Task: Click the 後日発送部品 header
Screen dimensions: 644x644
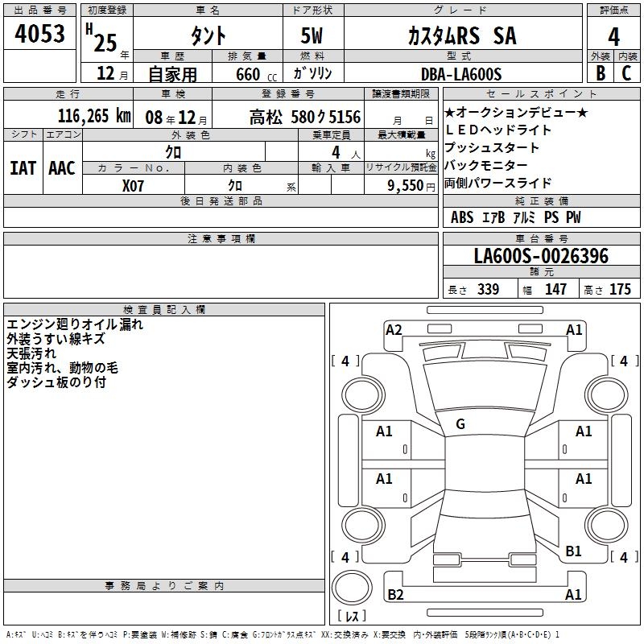Action: click(221, 200)
